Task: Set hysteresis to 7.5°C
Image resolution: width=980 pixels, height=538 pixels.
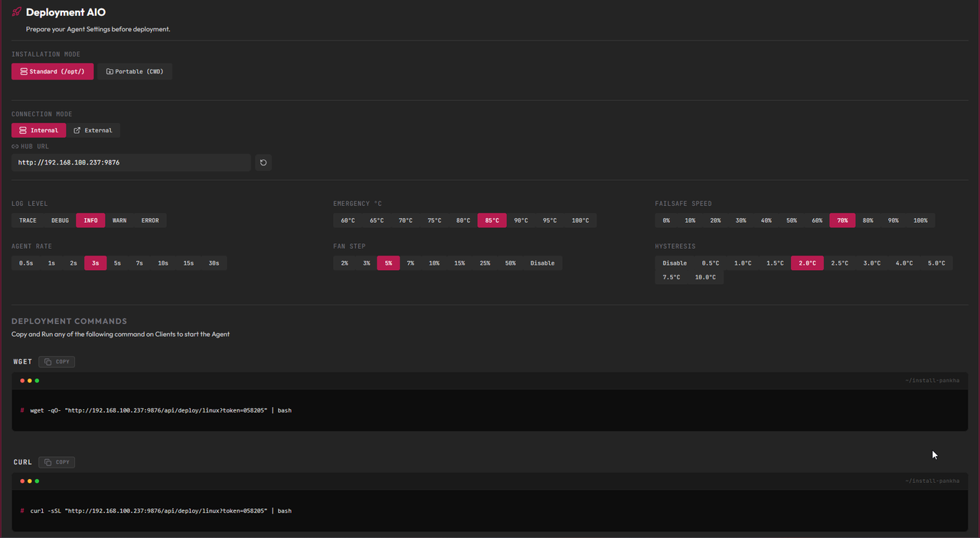Action: pos(671,277)
